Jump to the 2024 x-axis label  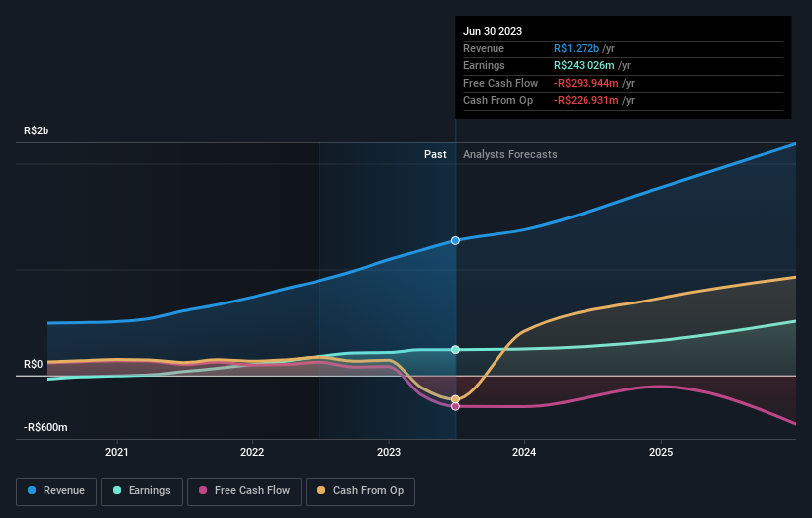[x=524, y=453]
